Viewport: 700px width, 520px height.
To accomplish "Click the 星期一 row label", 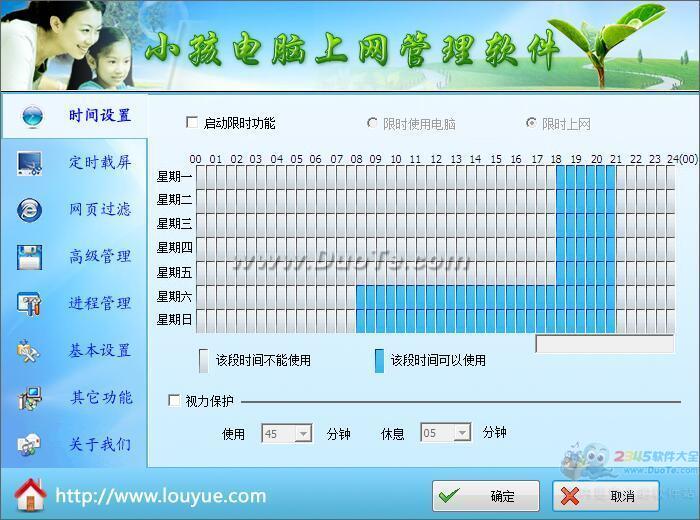I will click(174, 177).
